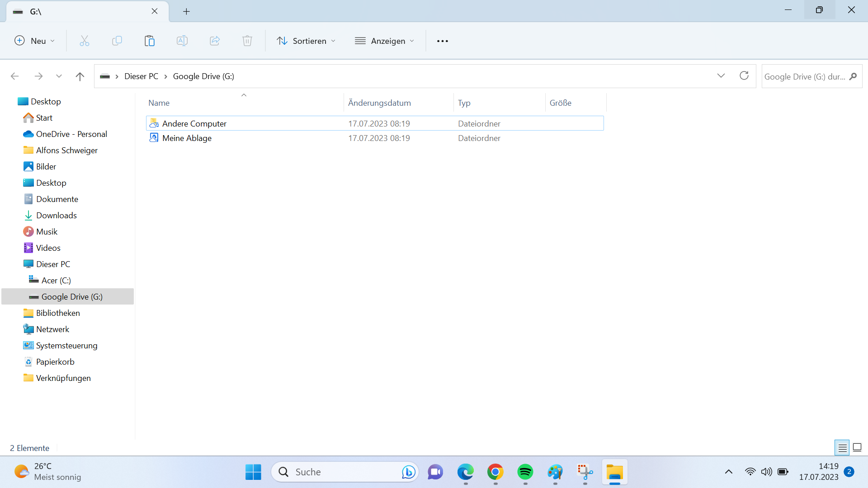The image size is (868, 488).
Task: Open Spotify from the taskbar
Action: 525,472
